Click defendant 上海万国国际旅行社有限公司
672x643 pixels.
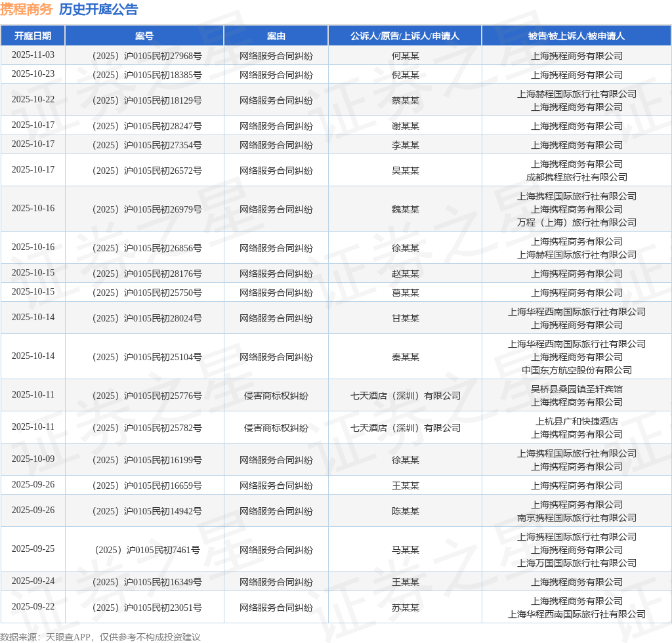(576, 564)
